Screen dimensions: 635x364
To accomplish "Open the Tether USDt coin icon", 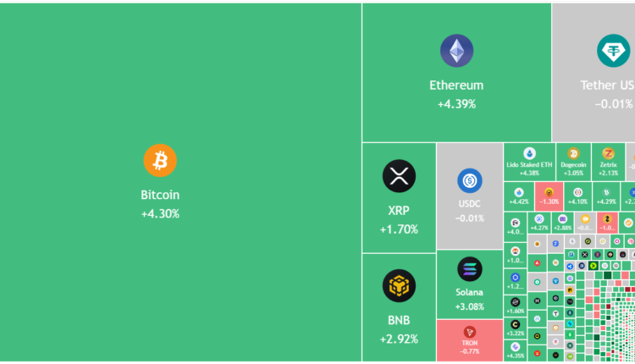I will point(612,52).
